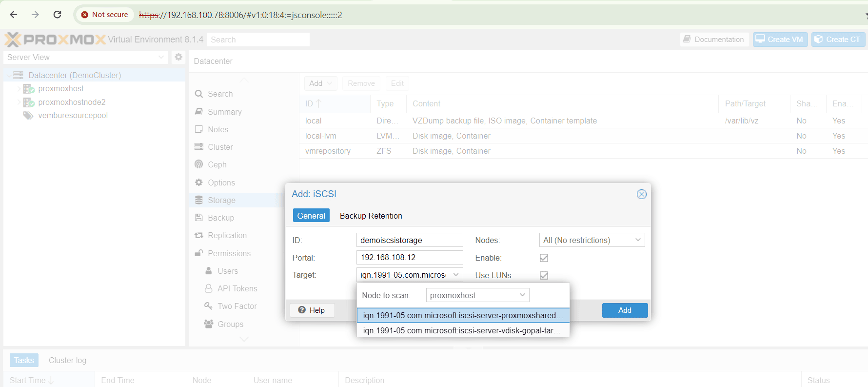Toggle the Enable checkbox
This screenshot has height=387, width=868.
click(x=544, y=258)
